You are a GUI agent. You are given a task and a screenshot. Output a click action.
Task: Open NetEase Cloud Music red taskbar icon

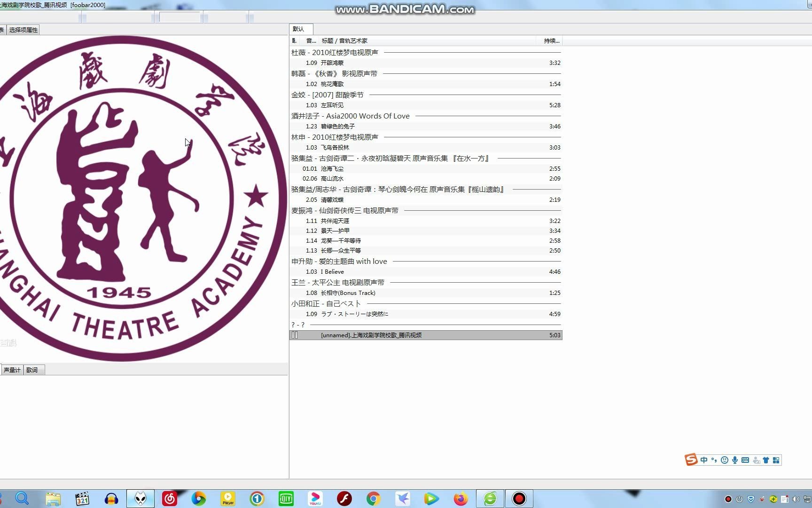pos(170,499)
